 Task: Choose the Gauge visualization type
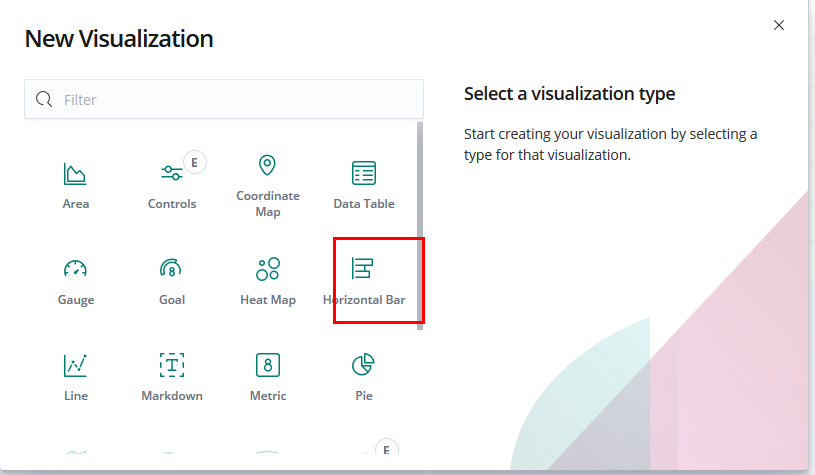(x=75, y=281)
